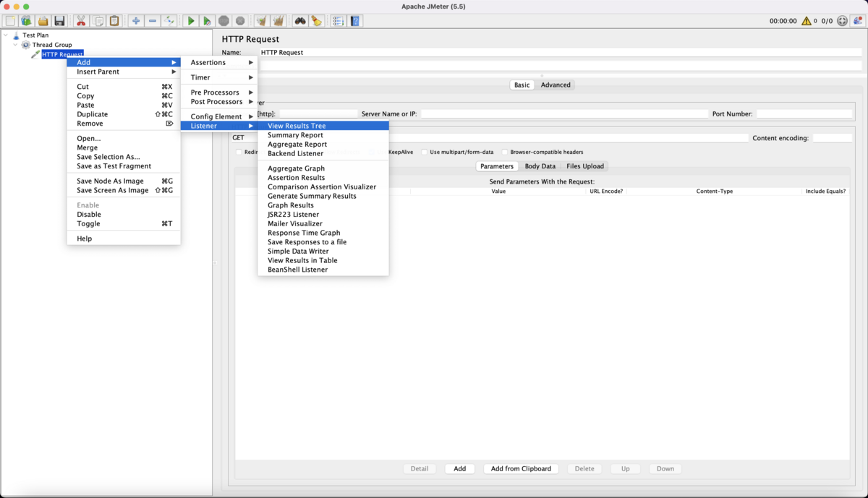Click the single broom Clear toolbar icon
Image resolution: width=868 pixels, height=498 pixels.
(x=262, y=21)
